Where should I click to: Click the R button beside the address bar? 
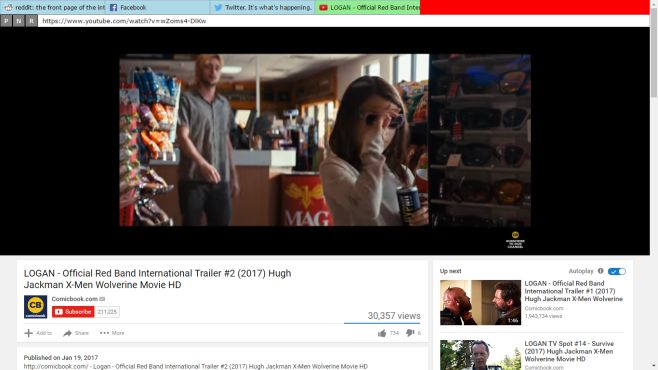pos(31,21)
